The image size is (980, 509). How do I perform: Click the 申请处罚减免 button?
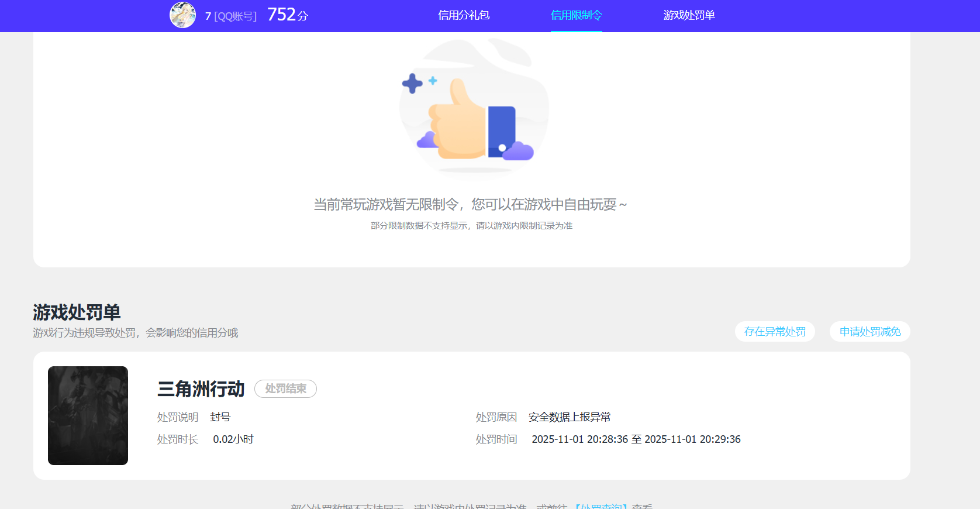click(870, 332)
